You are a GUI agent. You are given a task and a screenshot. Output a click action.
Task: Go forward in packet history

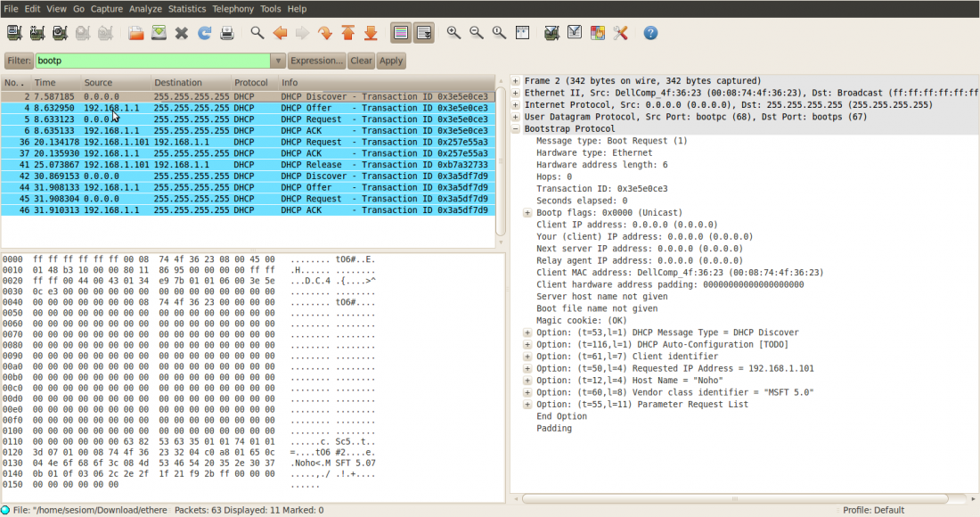point(303,33)
